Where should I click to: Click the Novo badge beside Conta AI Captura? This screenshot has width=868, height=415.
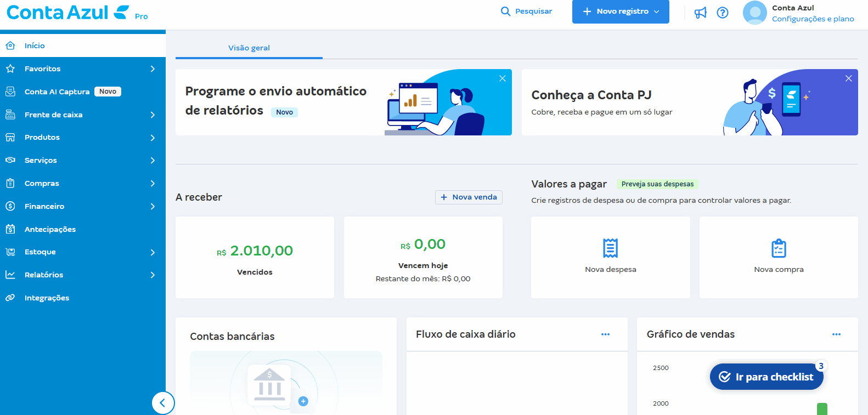108,92
